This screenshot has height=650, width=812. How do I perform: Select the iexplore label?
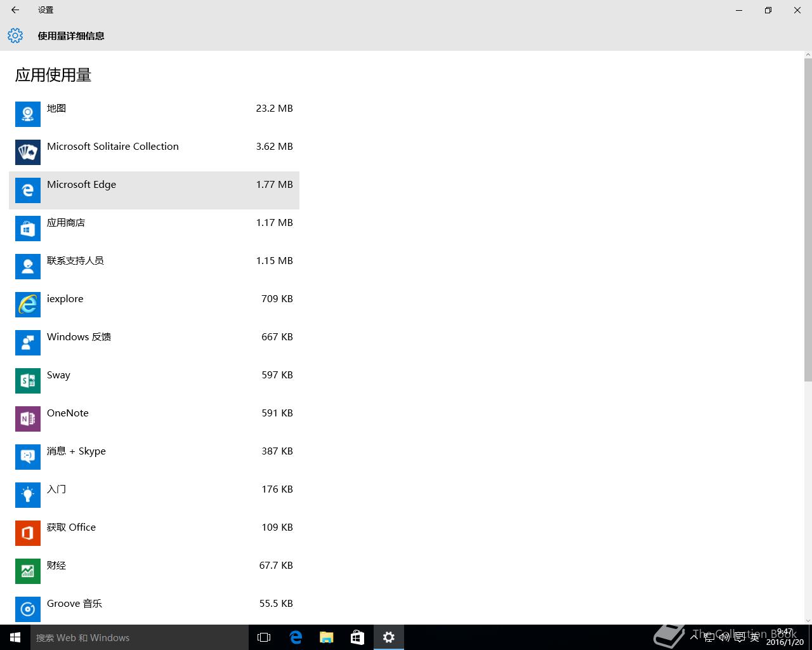click(x=65, y=299)
